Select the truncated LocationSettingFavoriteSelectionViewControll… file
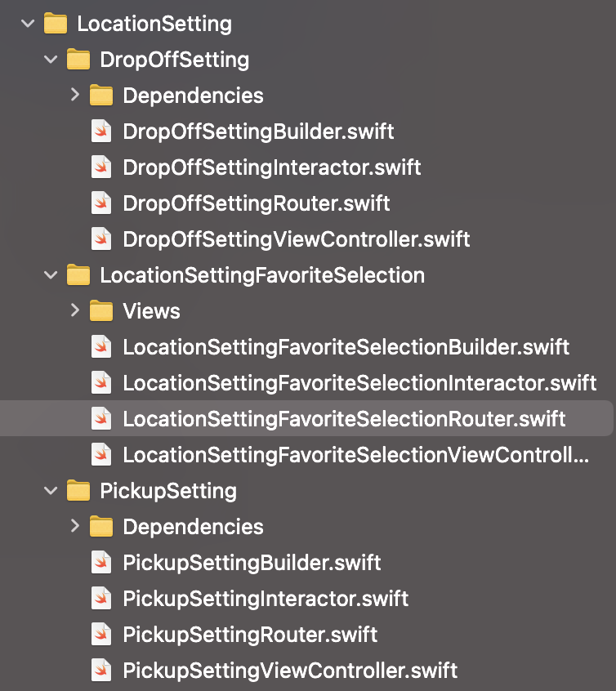This screenshot has width=616, height=691. click(x=356, y=455)
